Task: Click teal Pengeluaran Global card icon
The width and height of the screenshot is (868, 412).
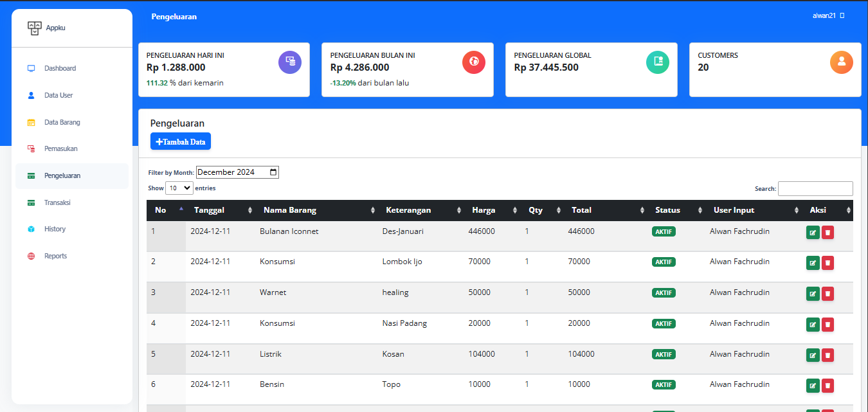Action: [x=658, y=62]
